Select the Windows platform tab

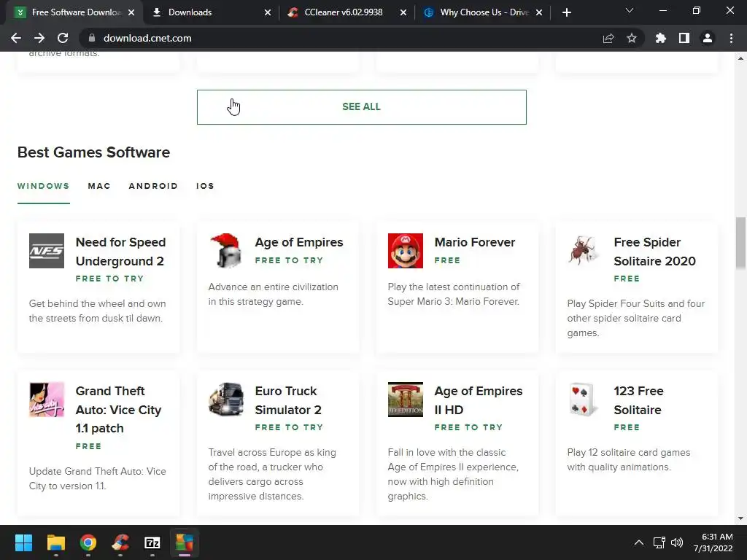43,186
